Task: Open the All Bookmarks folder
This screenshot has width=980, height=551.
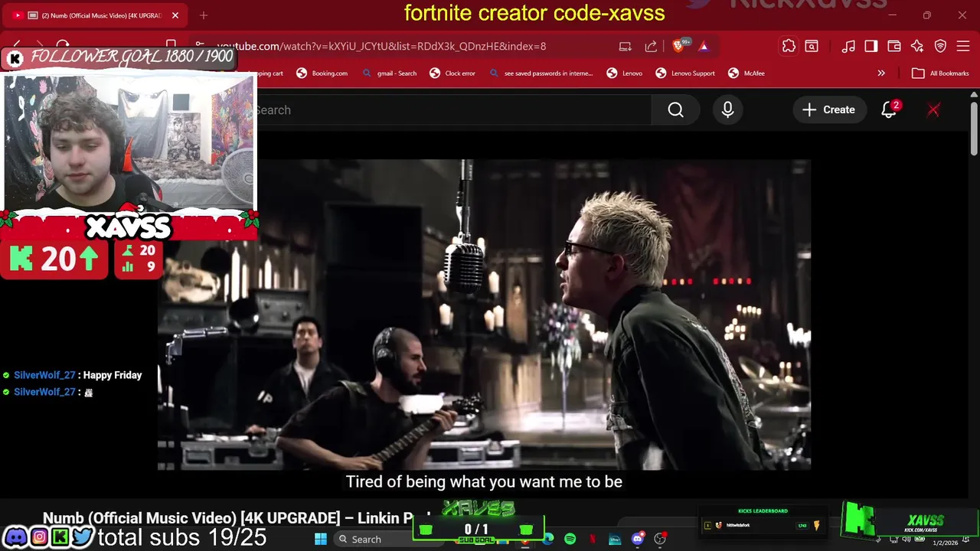Action: pyautogui.click(x=941, y=73)
